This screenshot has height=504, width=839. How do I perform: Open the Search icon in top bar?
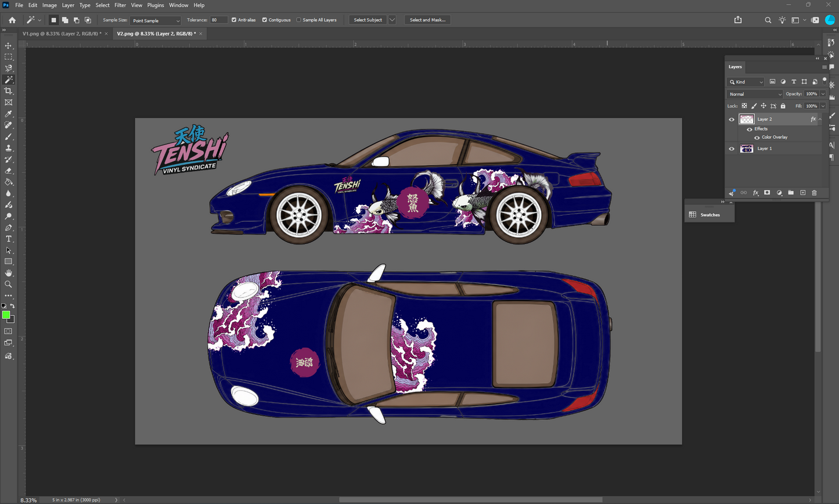coord(768,20)
